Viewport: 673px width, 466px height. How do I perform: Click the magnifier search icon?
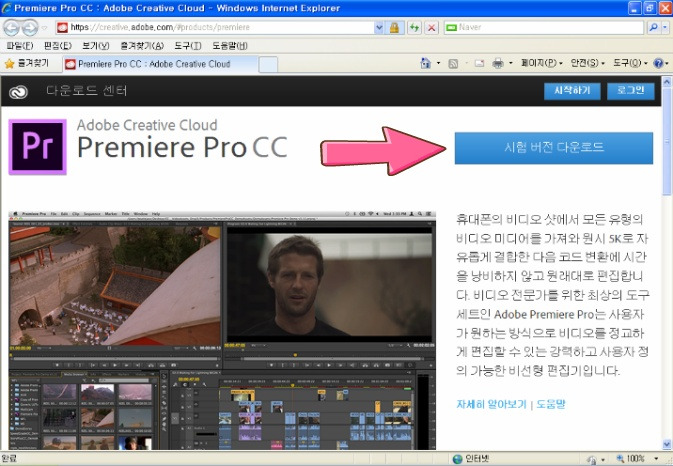(x=653, y=27)
